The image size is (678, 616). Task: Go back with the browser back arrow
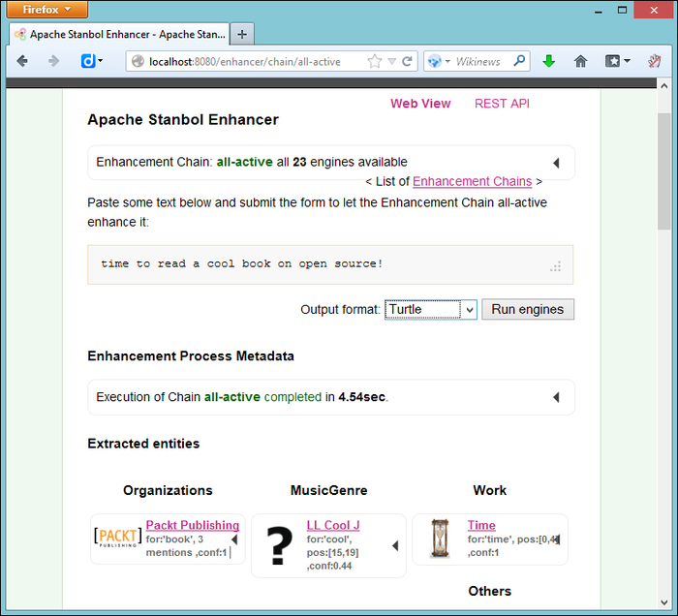click(x=22, y=61)
